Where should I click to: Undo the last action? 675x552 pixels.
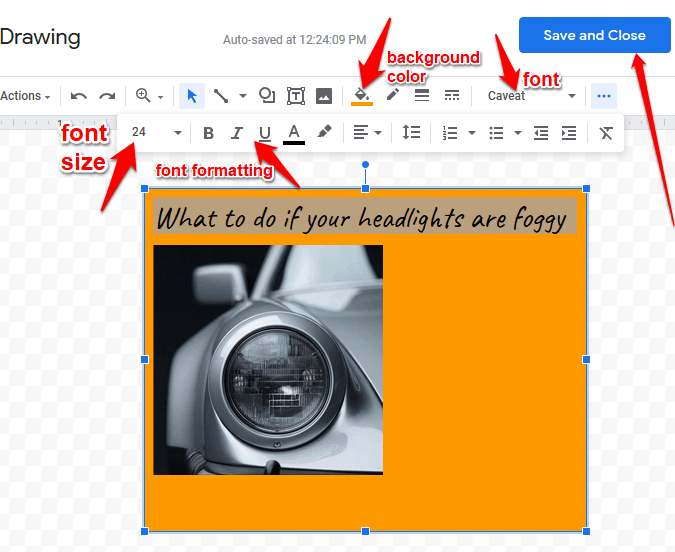pos(79,96)
